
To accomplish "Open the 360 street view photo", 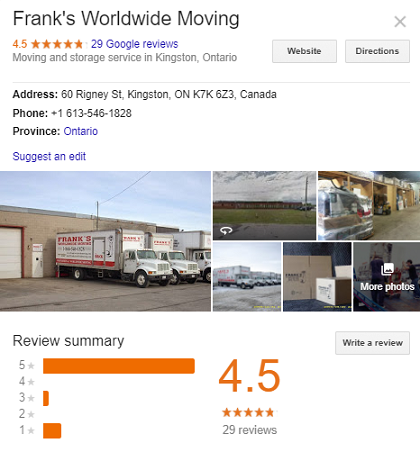I will 264,205.
